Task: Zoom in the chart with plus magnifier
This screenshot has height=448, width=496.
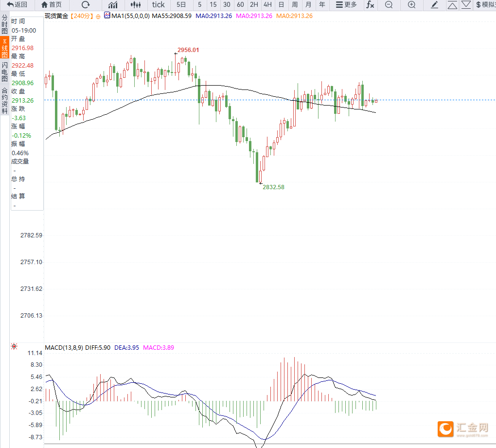Action: pos(411,4)
